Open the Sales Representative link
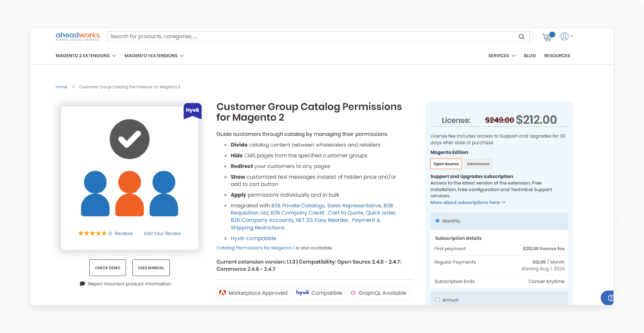Image resolution: width=644 pixels, height=333 pixels. 354,205
